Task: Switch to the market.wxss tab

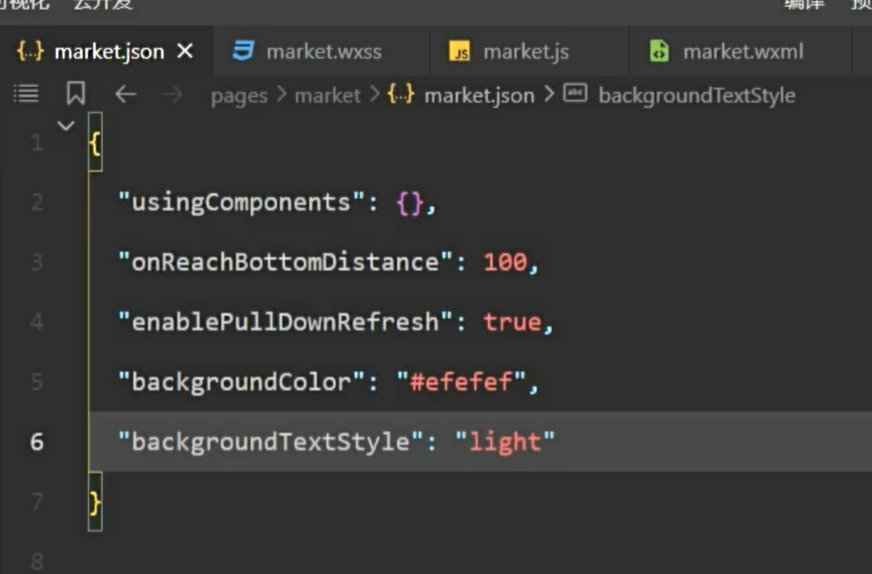Action: 323,52
